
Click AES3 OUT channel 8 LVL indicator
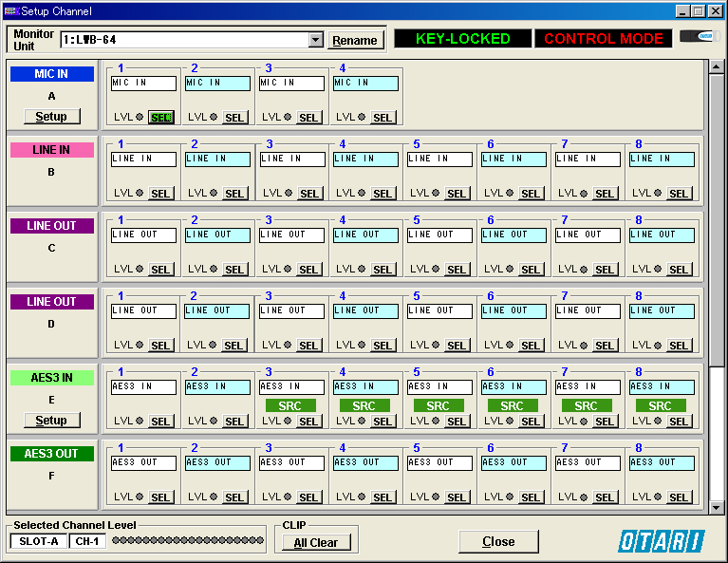pos(658,497)
